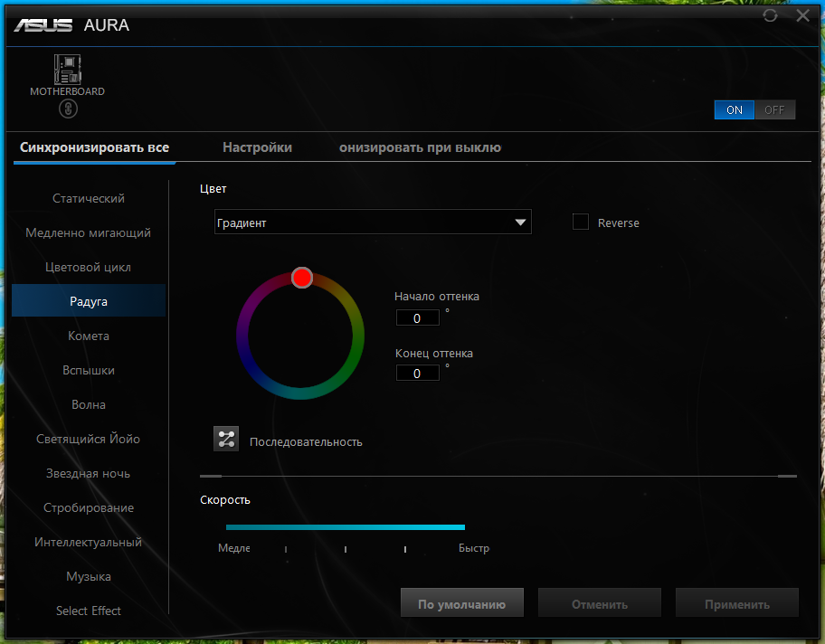The width and height of the screenshot is (825, 644).
Task: Close the AURA window
Action: pyautogui.click(x=803, y=15)
